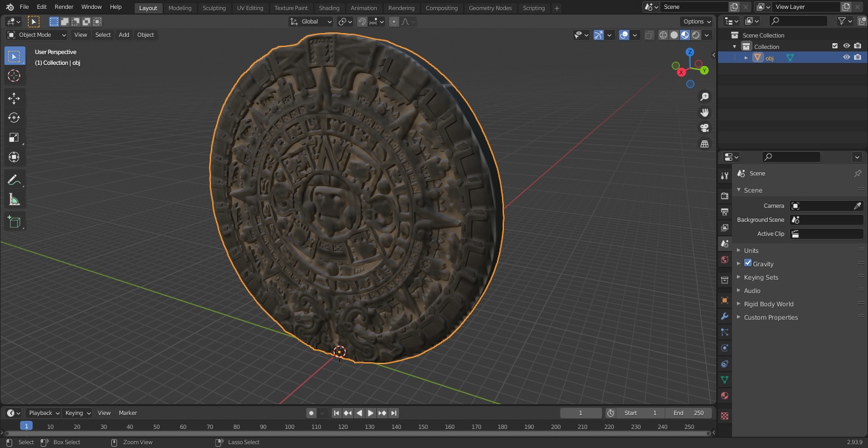Open the Modifier properties wrench tab
This screenshot has height=448, width=868.
(724, 316)
